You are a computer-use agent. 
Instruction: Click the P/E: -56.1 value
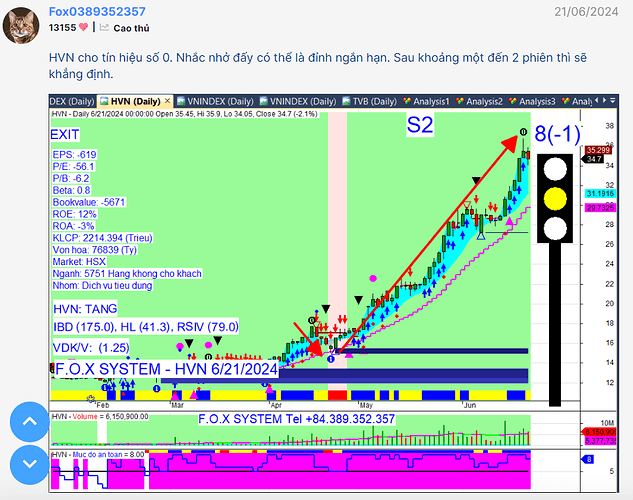point(73,167)
